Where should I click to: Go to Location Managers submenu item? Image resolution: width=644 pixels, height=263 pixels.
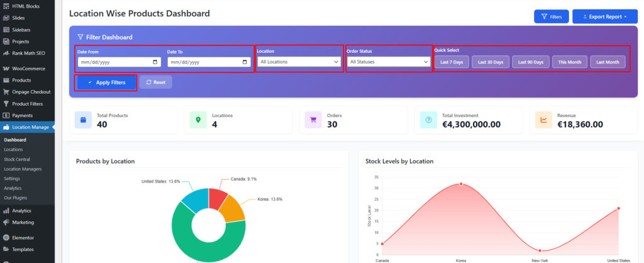[x=23, y=169]
